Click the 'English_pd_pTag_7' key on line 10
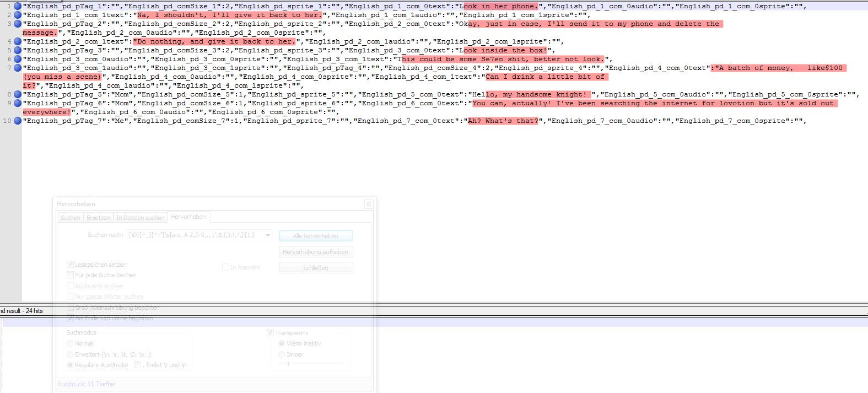Image resolution: width=868 pixels, height=393 pixels. 64,121
